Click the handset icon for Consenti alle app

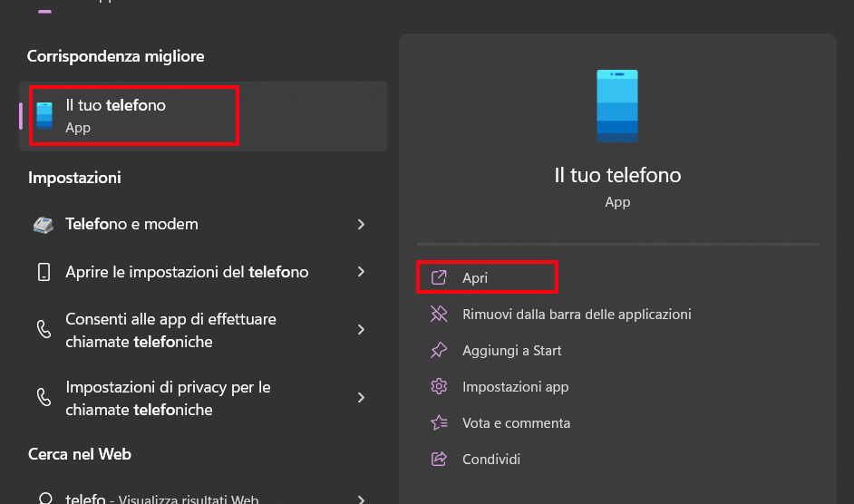point(44,330)
